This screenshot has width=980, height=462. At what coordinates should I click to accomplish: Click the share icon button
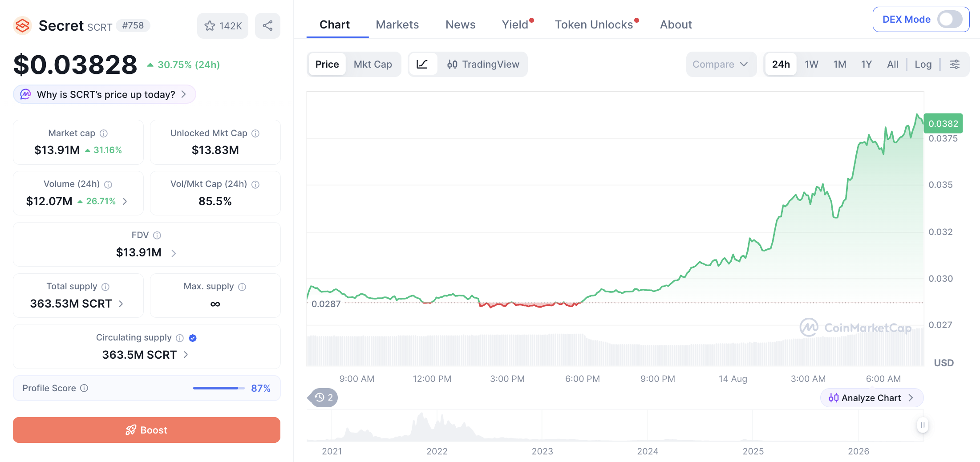(x=267, y=26)
